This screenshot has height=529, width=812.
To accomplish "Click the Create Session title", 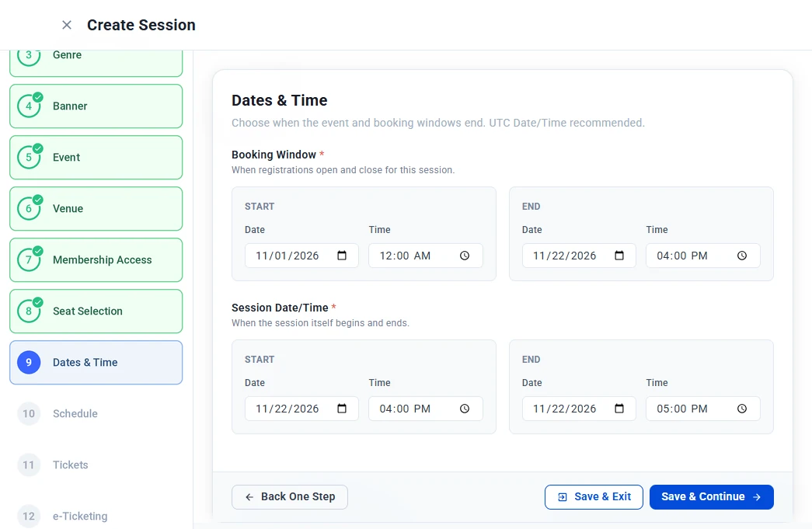I will tap(141, 25).
